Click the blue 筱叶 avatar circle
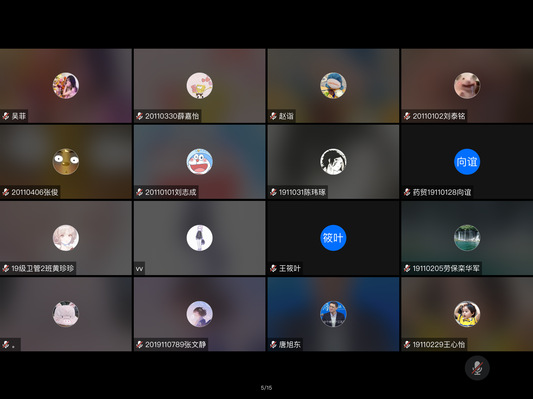The height and width of the screenshot is (399, 533). pos(333,238)
